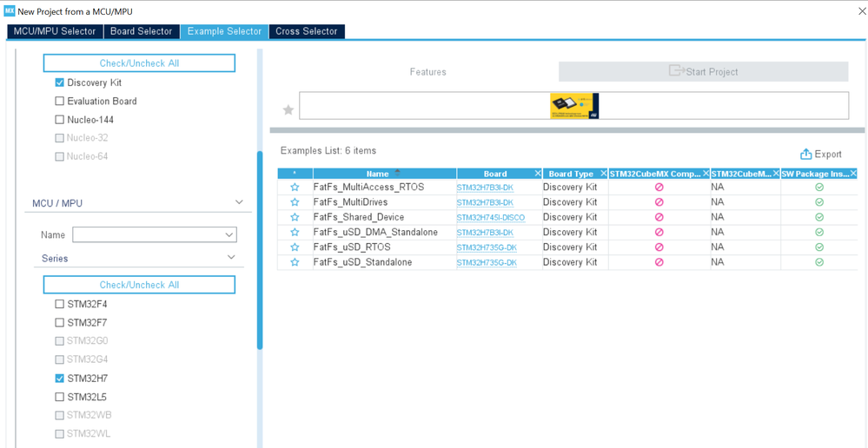Click the Features label
Viewport: 868px width, 448px height.
point(427,72)
